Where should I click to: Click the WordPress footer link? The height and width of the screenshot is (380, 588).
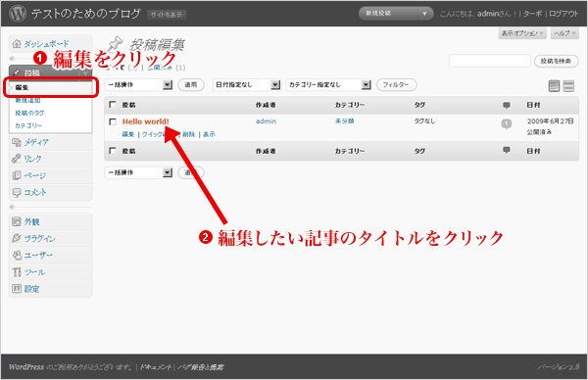click(26, 367)
